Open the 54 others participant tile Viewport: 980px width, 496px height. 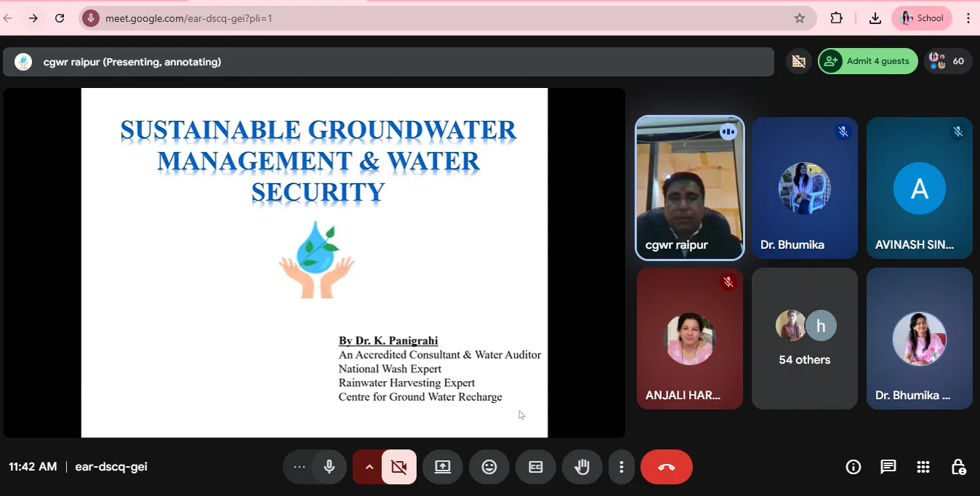click(x=804, y=339)
